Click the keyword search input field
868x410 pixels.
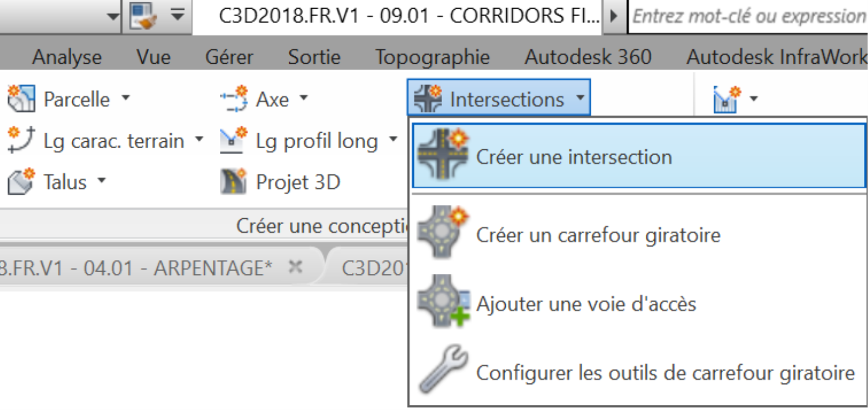coord(749,16)
